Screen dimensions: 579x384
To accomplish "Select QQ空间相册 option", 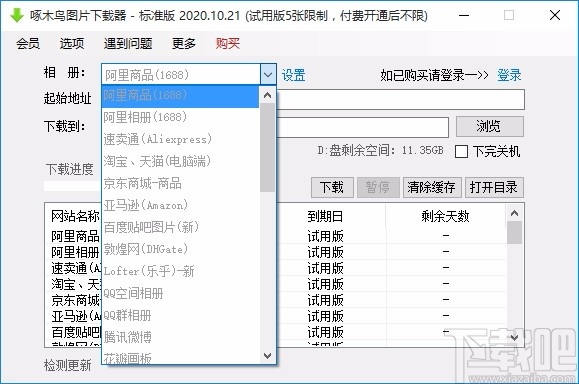I will coord(180,293).
